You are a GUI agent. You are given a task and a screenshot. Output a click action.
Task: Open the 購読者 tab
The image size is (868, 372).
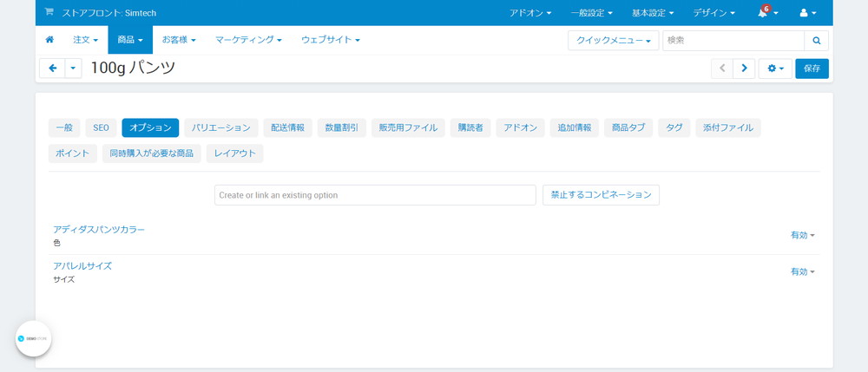470,127
